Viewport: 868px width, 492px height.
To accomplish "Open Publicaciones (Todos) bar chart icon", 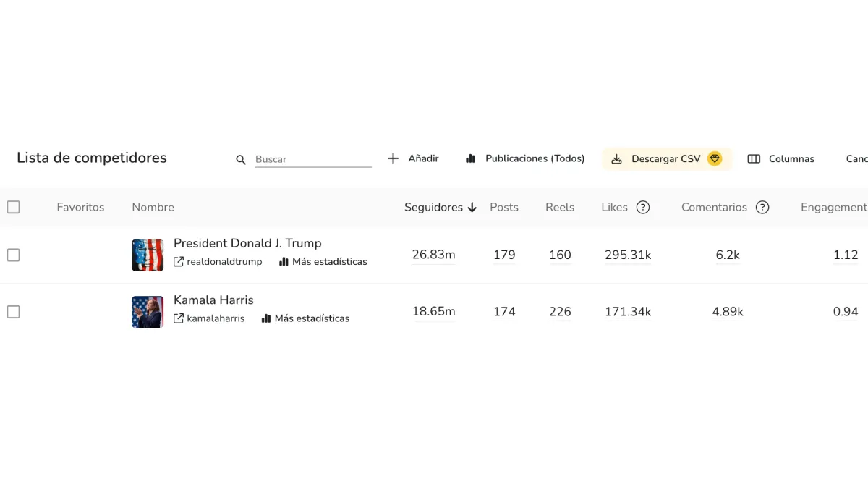I will 472,158.
